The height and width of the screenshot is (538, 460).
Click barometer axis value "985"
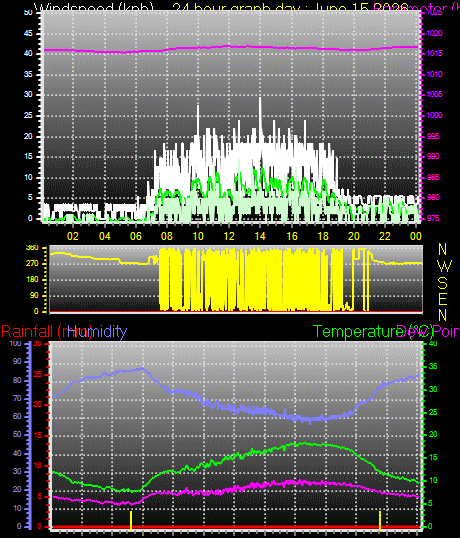click(433, 178)
